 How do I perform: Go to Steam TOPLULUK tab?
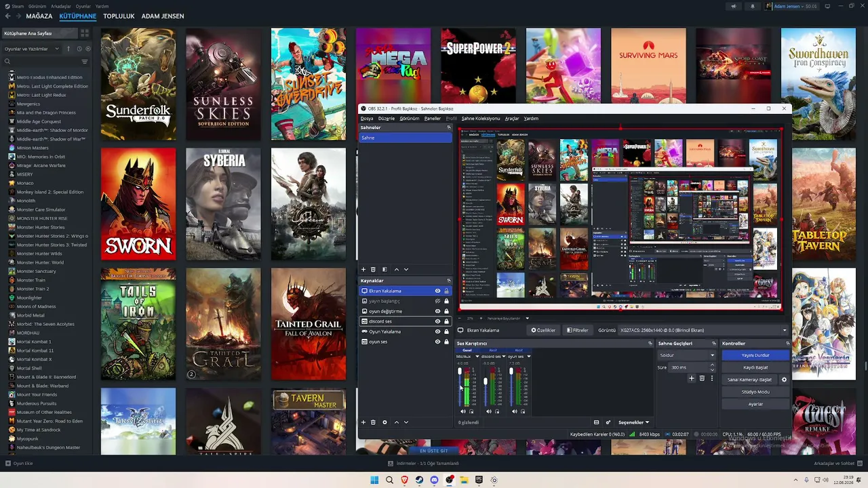click(x=119, y=16)
